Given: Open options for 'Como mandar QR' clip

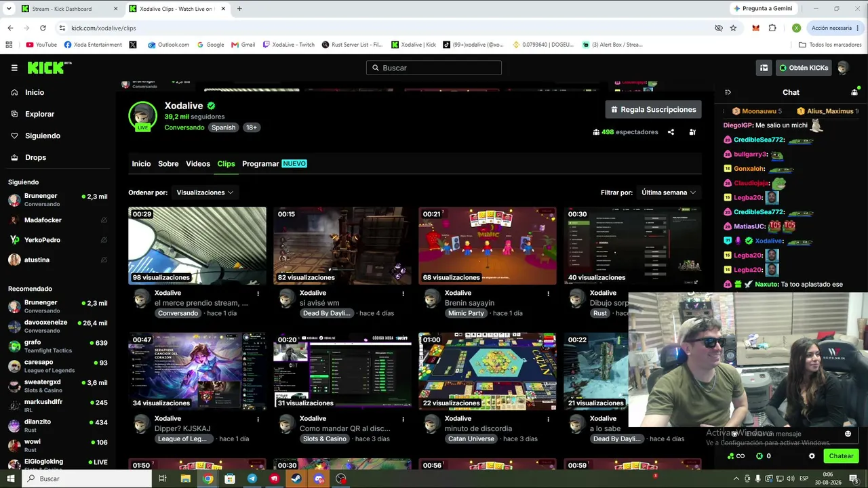Looking at the screenshot, I should click(403, 419).
